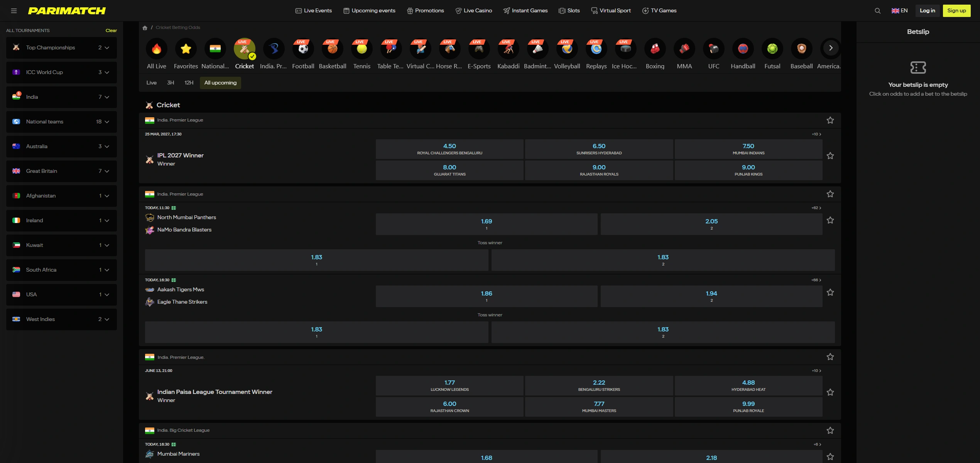Switch to the 12H time filter

(x=189, y=83)
